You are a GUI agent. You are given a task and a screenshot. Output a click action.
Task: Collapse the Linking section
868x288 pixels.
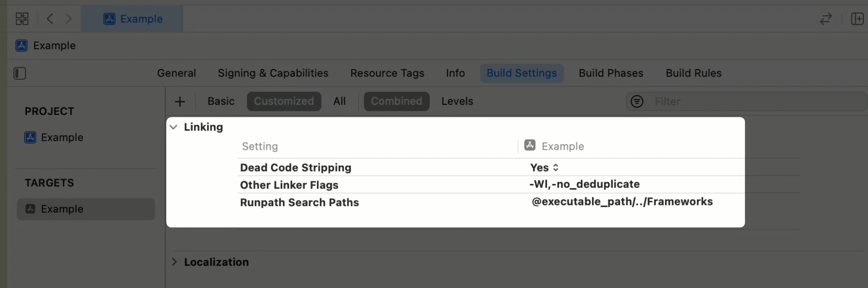pyautogui.click(x=174, y=127)
